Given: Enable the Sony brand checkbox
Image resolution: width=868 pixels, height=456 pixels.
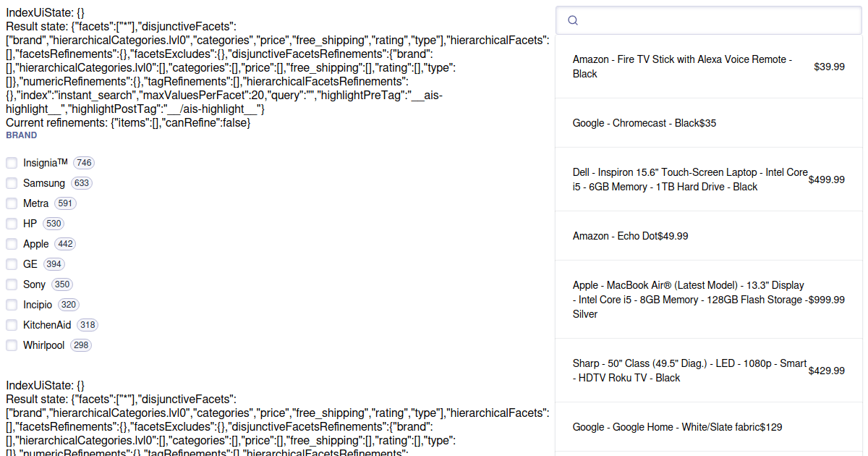Looking at the screenshot, I should (x=12, y=284).
